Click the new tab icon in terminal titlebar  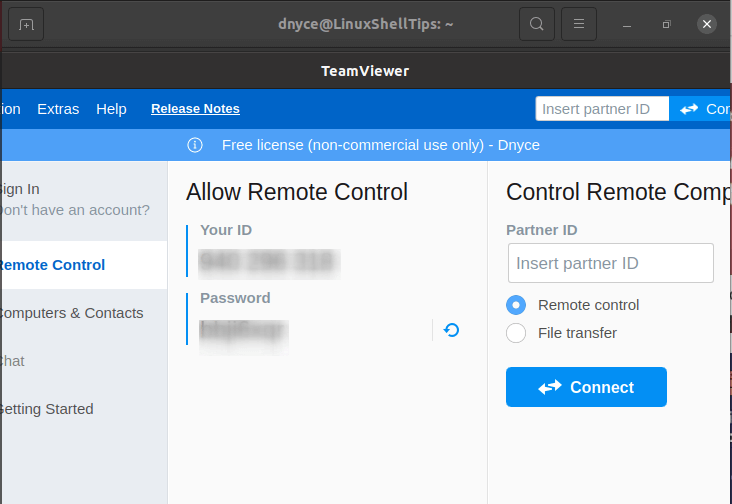[26, 24]
